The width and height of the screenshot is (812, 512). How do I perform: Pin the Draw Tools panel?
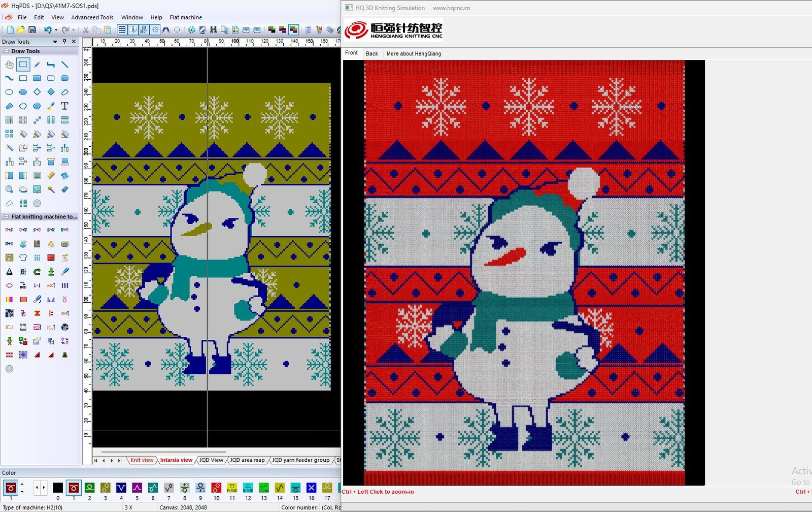pyautogui.click(x=64, y=42)
